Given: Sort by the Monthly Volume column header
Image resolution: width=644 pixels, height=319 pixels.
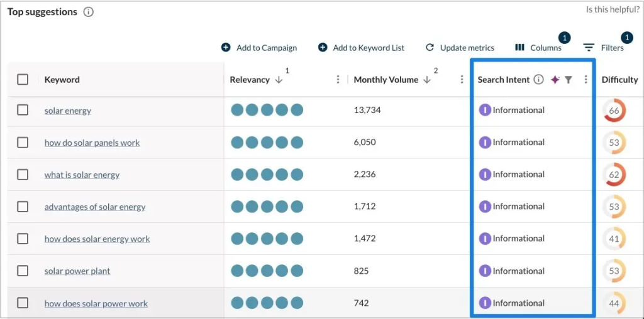Looking at the screenshot, I should [x=386, y=80].
